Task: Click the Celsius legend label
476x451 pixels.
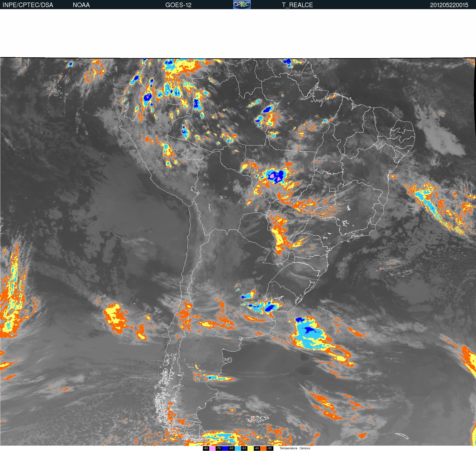Action: pyautogui.click(x=305, y=448)
